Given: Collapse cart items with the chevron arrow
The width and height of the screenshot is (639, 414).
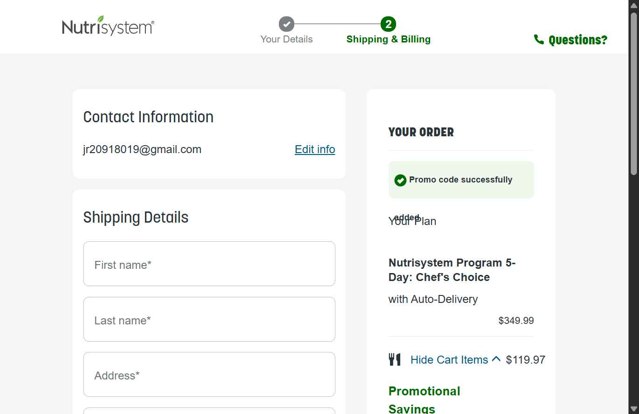Looking at the screenshot, I should point(496,359).
